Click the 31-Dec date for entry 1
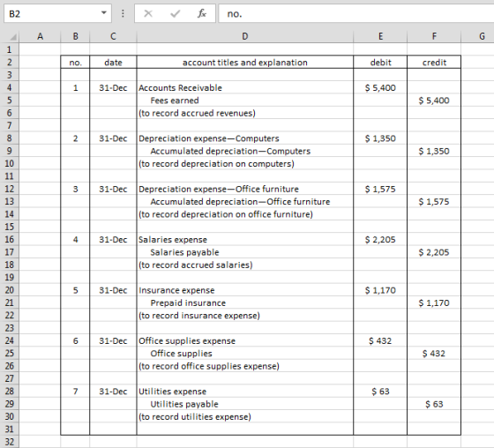The width and height of the screenshot is (494, 448). [113, 88]
